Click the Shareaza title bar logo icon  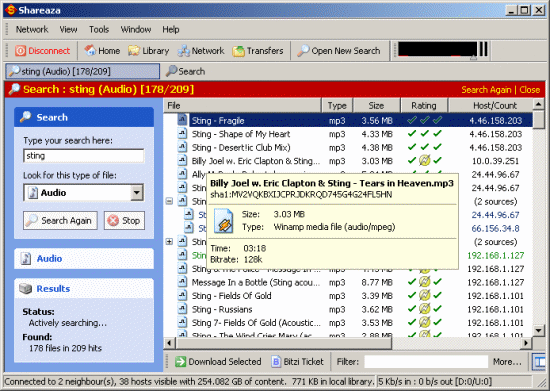point(11,10)
